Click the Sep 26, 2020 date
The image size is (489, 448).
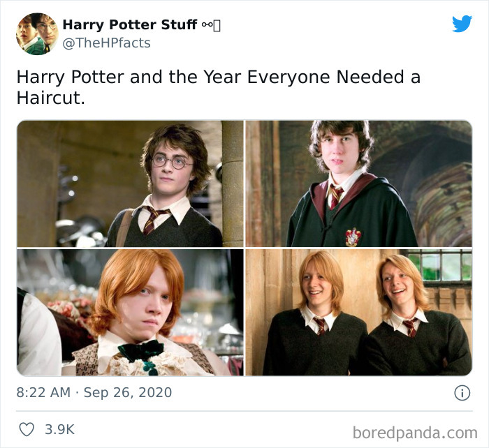coord(128,392)
